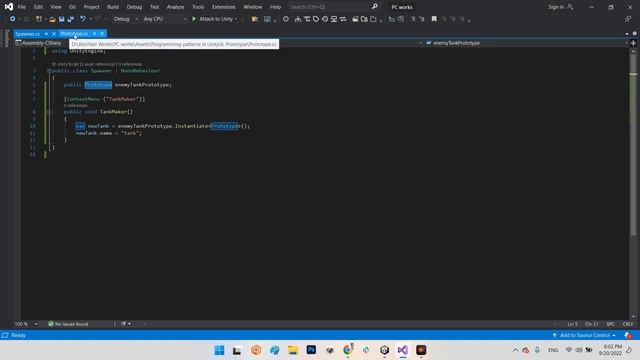Open the Edit menu

tap(38, 7)
